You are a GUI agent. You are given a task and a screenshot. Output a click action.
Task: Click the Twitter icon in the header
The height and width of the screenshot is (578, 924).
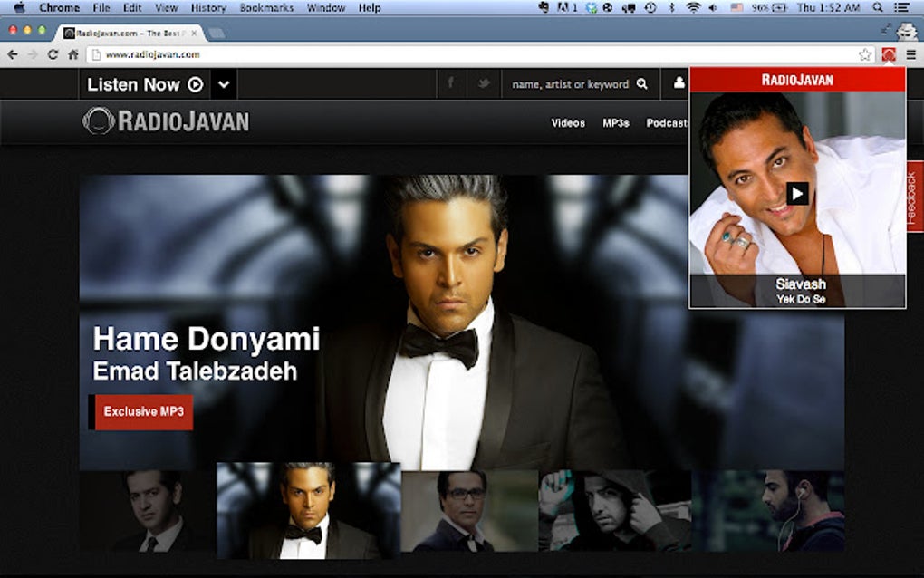coord(482,83)
